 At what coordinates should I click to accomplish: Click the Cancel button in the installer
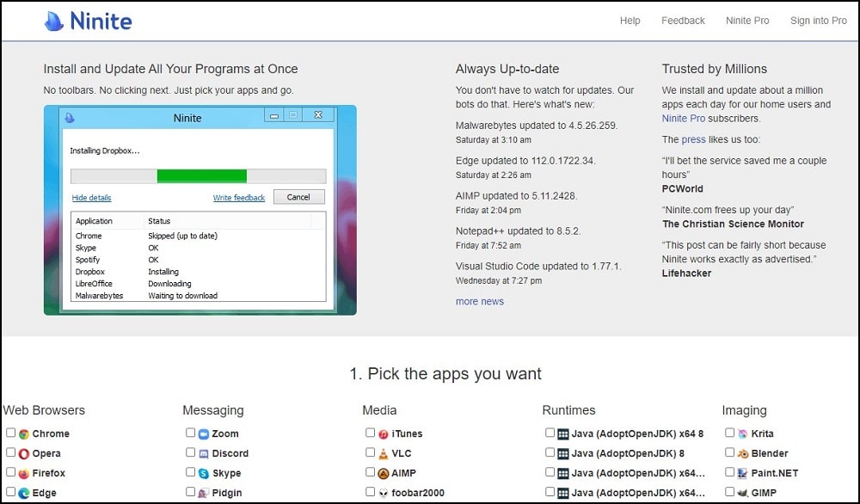tap(298, 197)
